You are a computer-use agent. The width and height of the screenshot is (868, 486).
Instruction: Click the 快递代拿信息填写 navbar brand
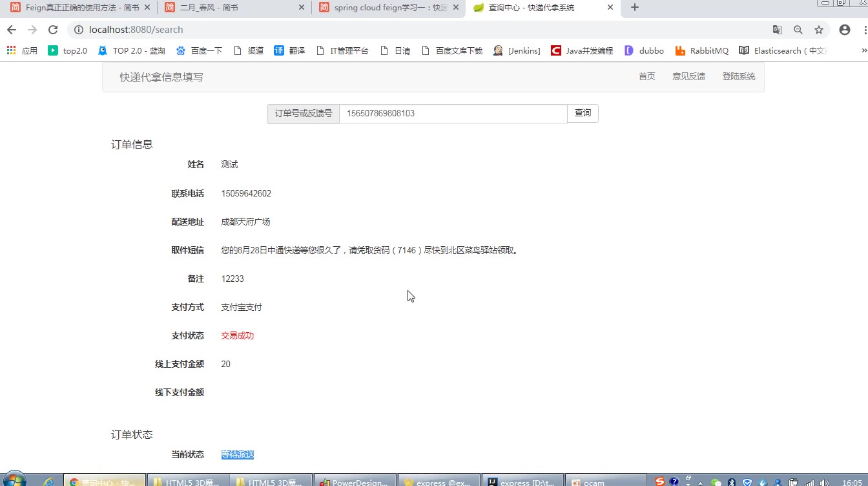point(161,77)
